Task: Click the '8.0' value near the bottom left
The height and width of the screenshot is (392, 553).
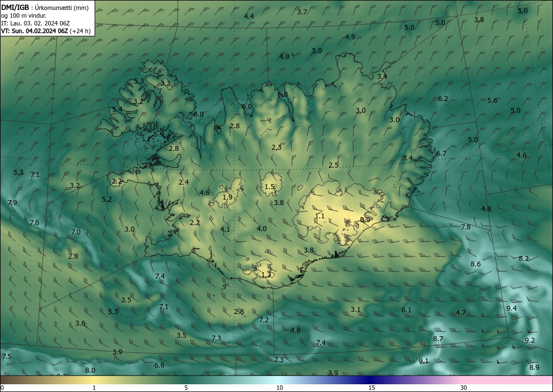Action: point(90,370)
